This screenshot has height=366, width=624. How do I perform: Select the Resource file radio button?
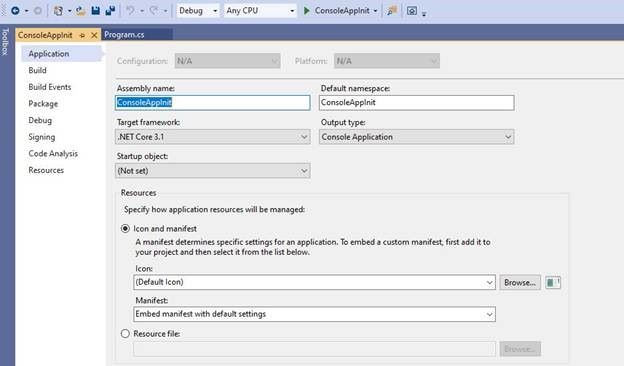[125, 333]
